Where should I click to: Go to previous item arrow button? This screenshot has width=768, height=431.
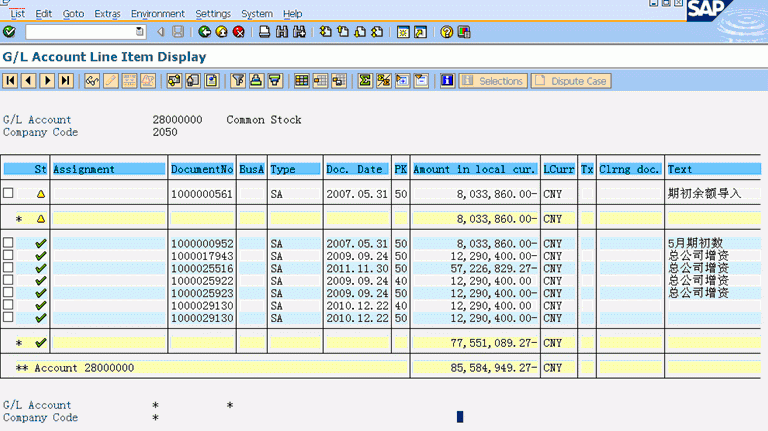(x=29, y=80)
